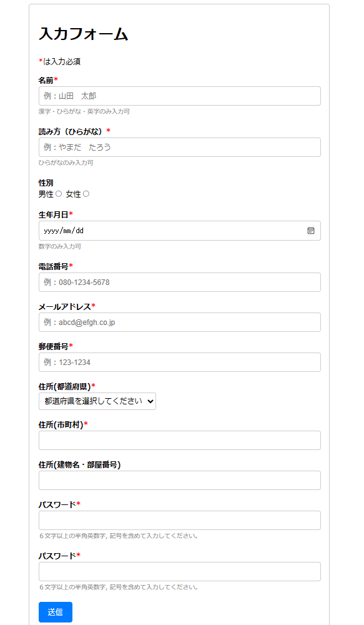
Task: Click the メールアドレス label text
Action: pyautogui.click(x=64, y=306)
